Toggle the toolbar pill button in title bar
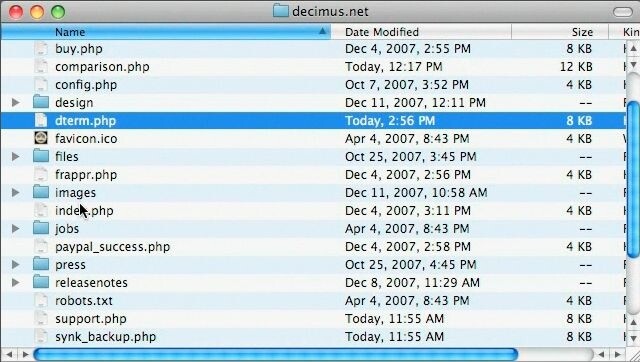 (x=623, y=11)
